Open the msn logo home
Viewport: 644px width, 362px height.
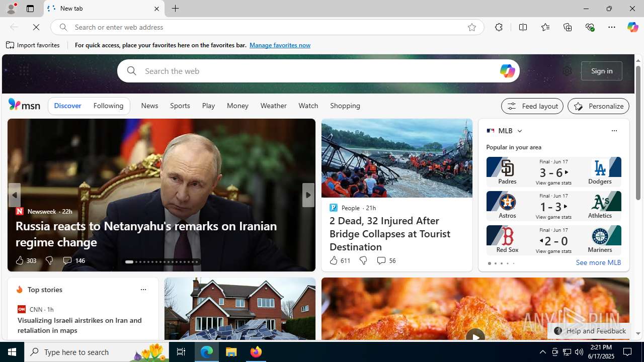click(x=24, y=105)
